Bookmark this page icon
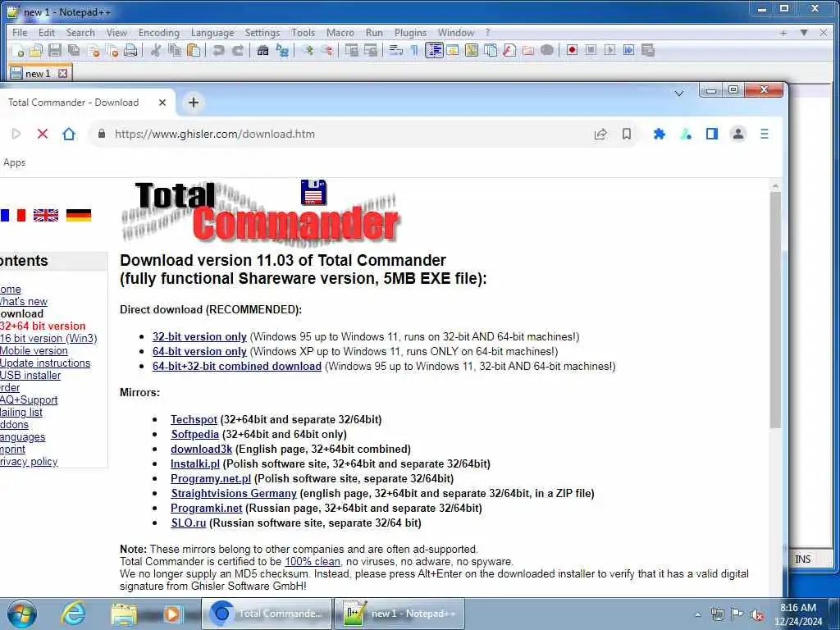 pos(626,134)
